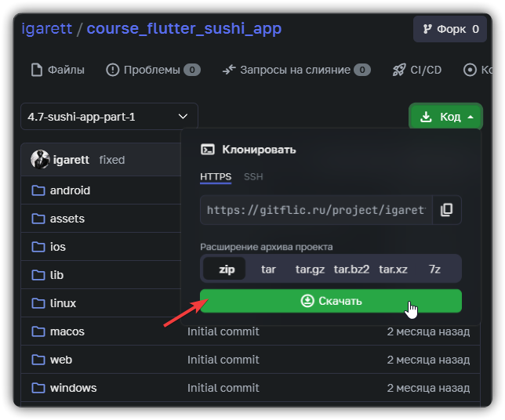This screenshot has width=505, height=420.
Task: Open the Проблемы tab
Action: click(153, 70)
